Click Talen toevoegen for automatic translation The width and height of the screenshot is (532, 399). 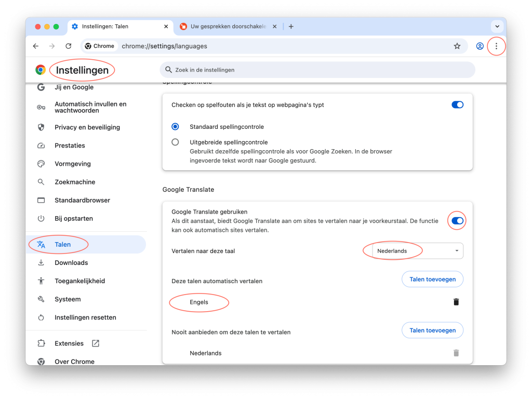pos(433,279)
